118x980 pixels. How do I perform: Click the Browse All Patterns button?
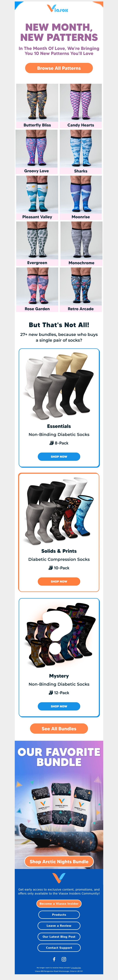(59, 68)
